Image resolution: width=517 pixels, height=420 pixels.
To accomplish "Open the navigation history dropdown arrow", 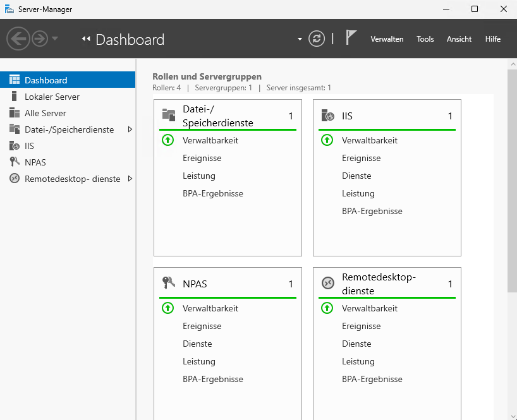I will [x=55, y=39].
